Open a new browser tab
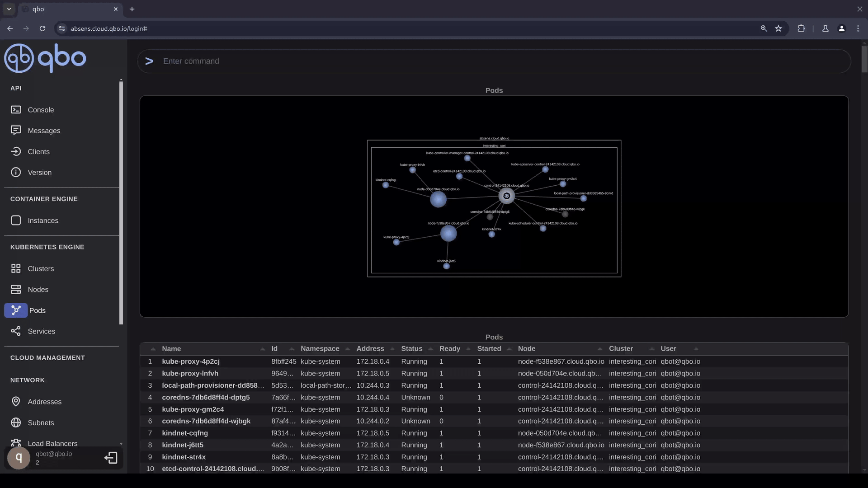Image resolution: width=868 pixels, height=488 pixels. click(x=132, y=9)
